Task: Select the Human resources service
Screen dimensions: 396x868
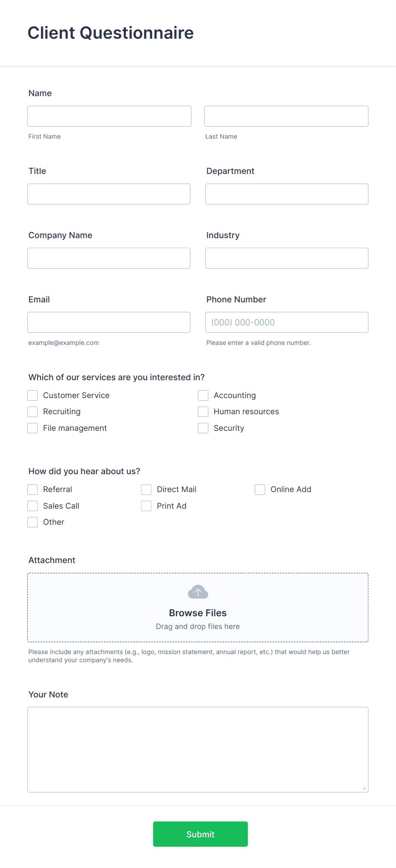Action: pos(203,411)
